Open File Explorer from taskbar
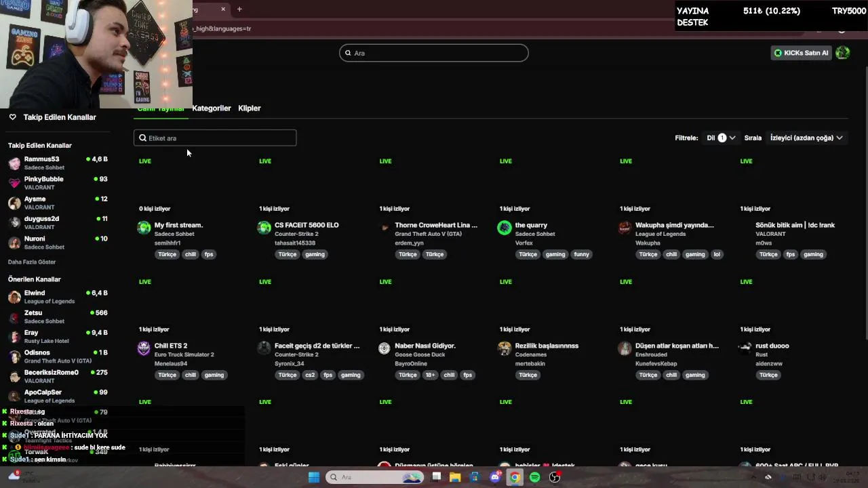 click(x=455, y=477)
